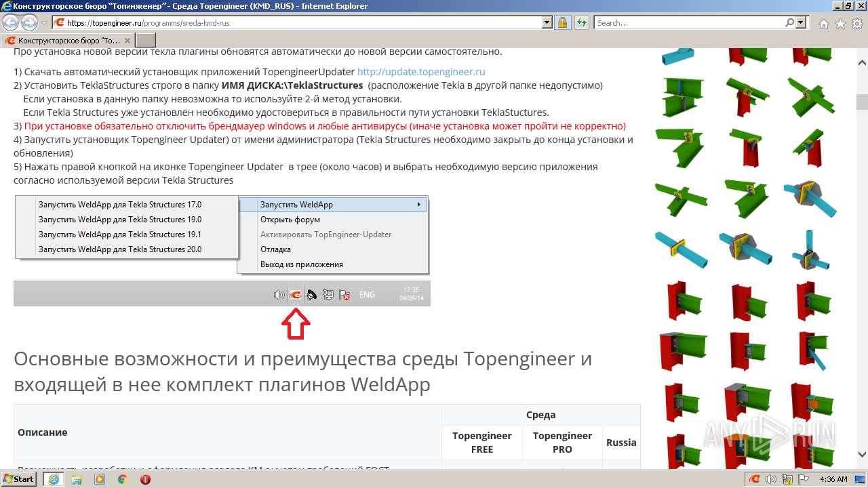Expand the address bar autocomplete dropdown arrow
This screenshot has height=488, width=868.
click(547, 22)
